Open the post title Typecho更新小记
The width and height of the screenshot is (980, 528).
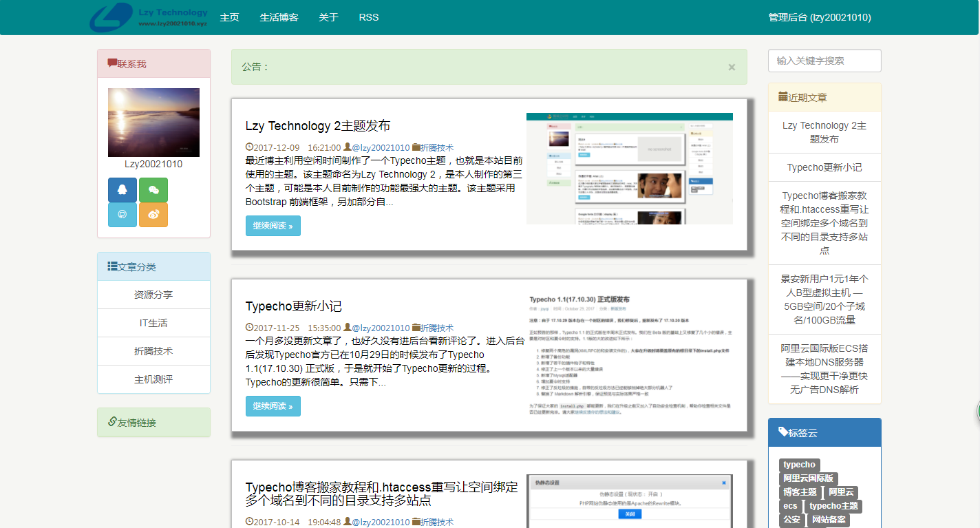(x=294, y=306)
